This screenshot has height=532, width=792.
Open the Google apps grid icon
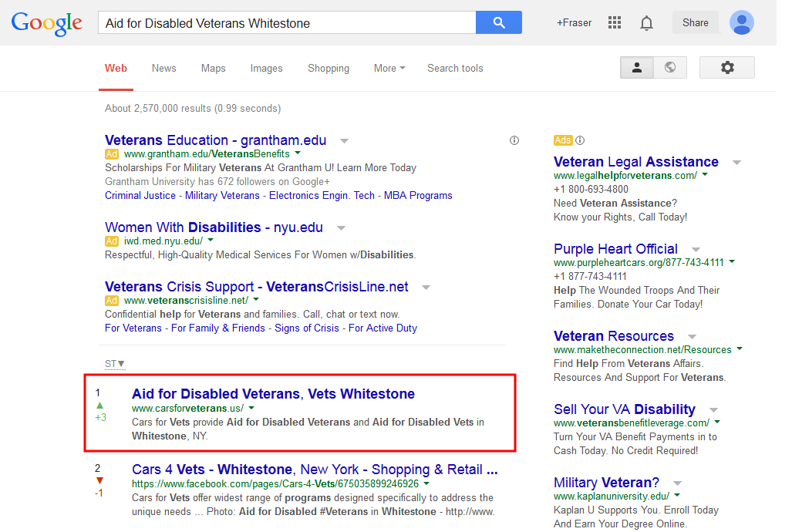coord(614,22)
